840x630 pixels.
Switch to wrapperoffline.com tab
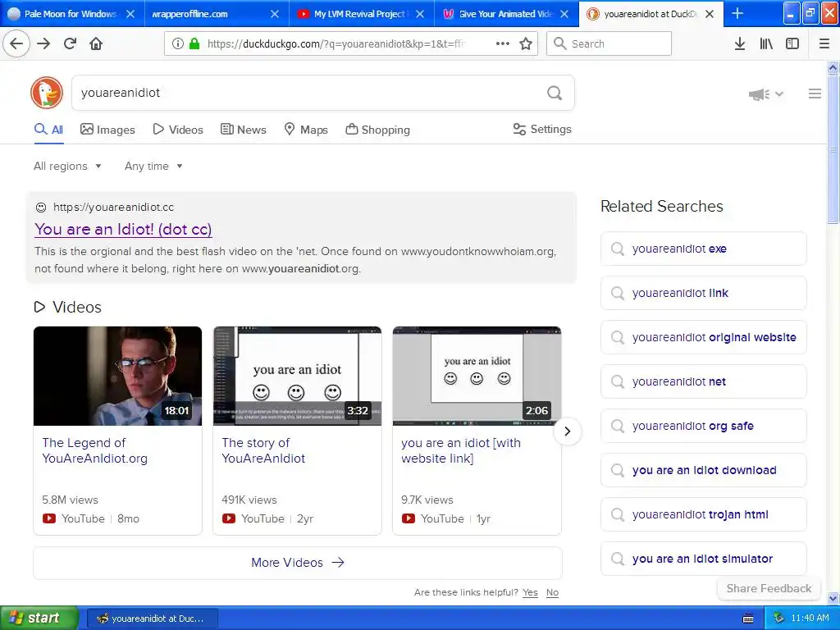(217, 14)
